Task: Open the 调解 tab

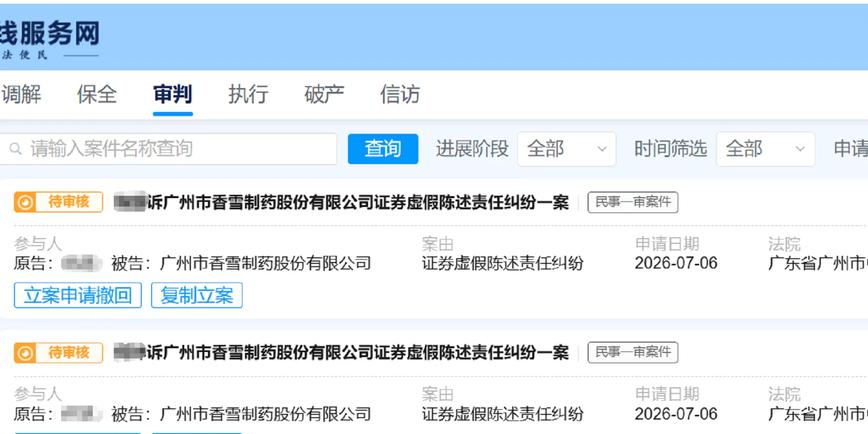Action: 21,95
